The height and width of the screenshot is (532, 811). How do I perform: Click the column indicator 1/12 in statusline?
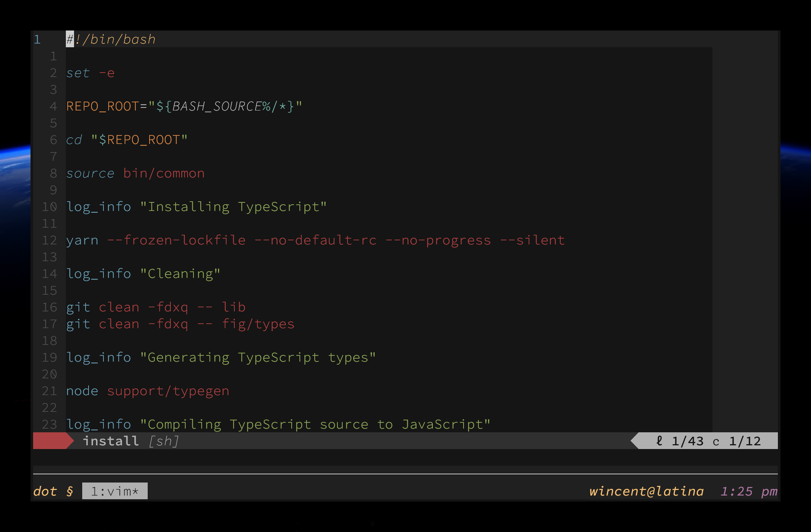point(744,441)
